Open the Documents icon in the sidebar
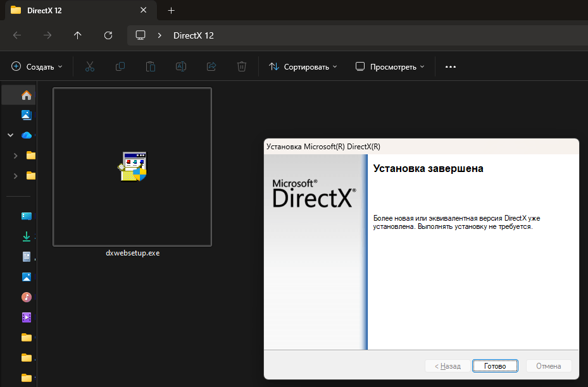Image resolution: width=588 pixels, height=387 pixels. [27, 257]
